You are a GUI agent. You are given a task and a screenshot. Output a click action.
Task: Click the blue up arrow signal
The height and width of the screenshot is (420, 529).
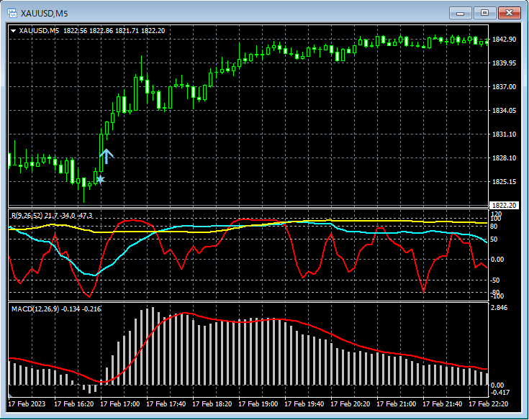pyautogui.click(x=107, y=156)
